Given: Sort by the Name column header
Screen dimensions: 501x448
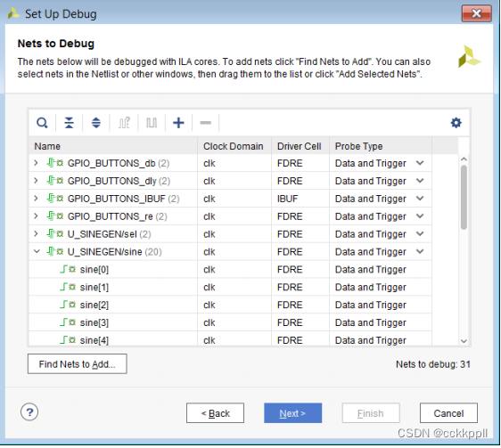Looking at the screenshot, I should (113, 146).
